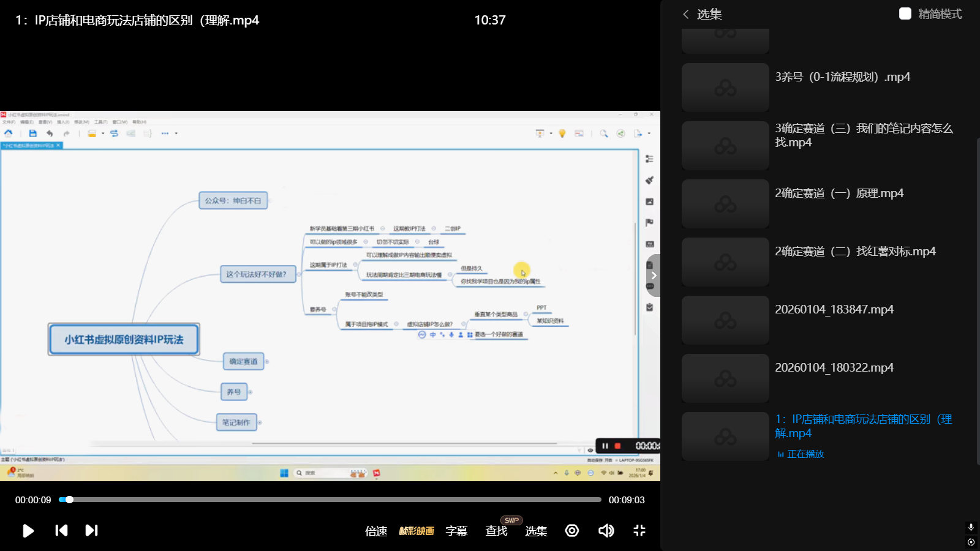Skip to the next video
Screen dimensions: 980x551
click(91, 531)
